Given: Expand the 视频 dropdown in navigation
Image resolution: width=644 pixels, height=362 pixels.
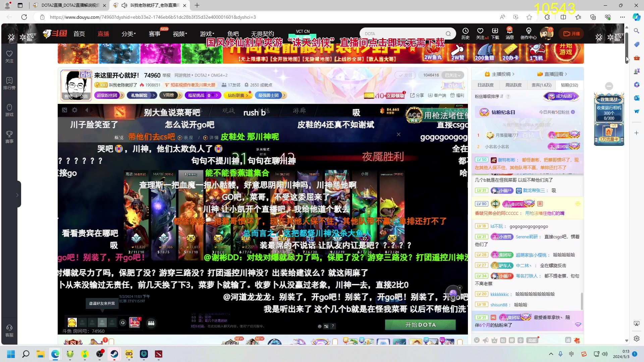Looking at the screenshot, I should 180,34.
